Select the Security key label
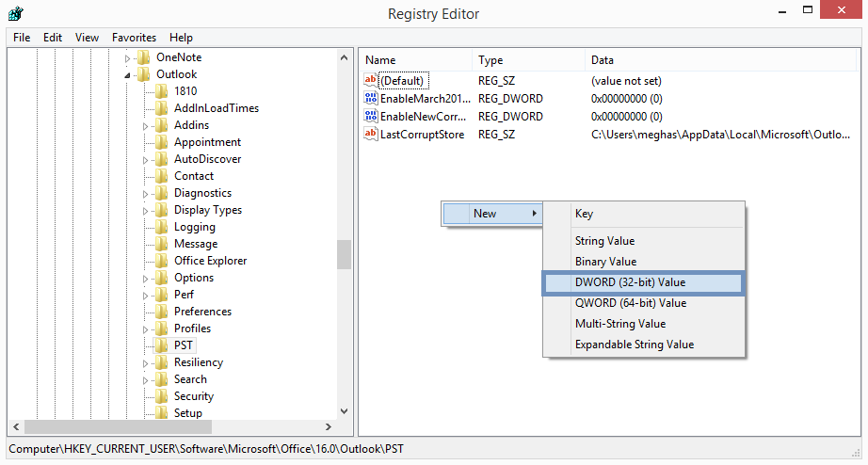 (x=194, y=396)
